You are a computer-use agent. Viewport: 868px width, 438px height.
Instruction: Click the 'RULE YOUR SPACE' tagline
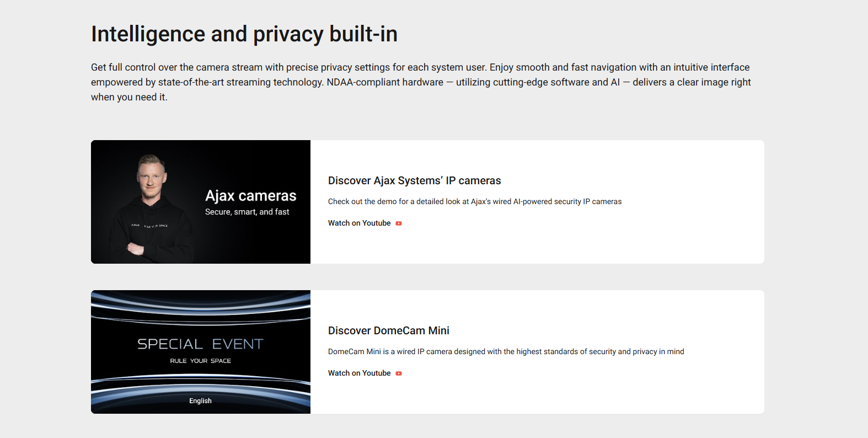click(200, 361)
